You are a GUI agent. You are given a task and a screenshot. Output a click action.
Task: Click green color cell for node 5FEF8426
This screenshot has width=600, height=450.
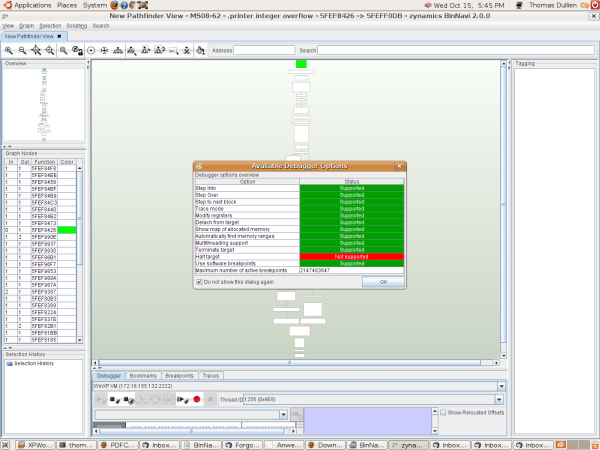pyautogui.click(x=67, y=230)
